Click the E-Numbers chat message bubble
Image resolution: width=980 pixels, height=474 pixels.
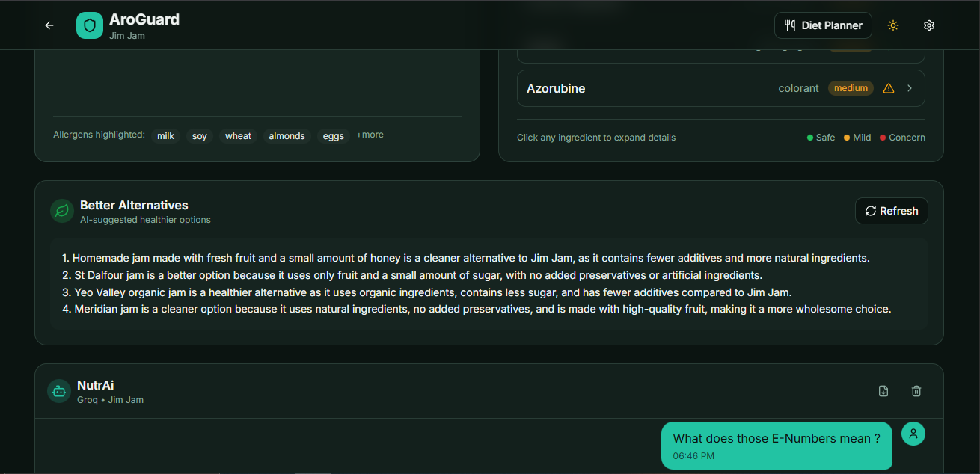pos(777,446)
